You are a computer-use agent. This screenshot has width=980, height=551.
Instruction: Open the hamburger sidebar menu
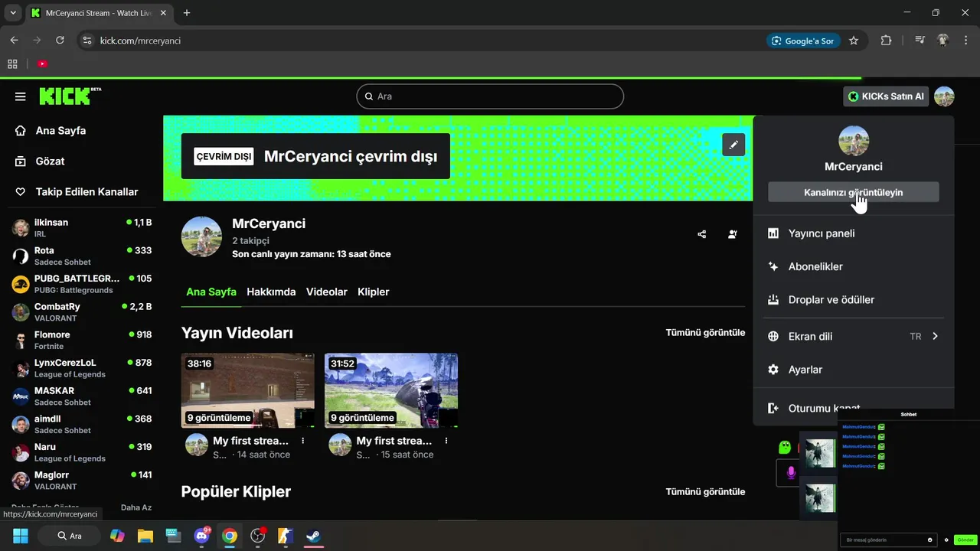click(x=21, y=96)
